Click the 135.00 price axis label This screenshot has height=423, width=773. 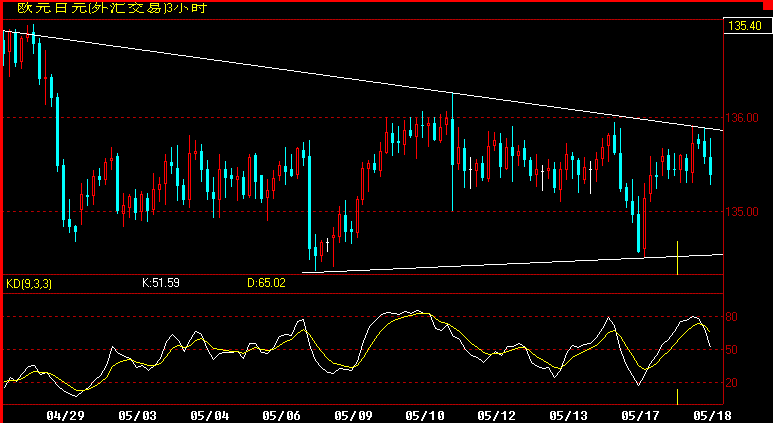(x=741, y=212)
